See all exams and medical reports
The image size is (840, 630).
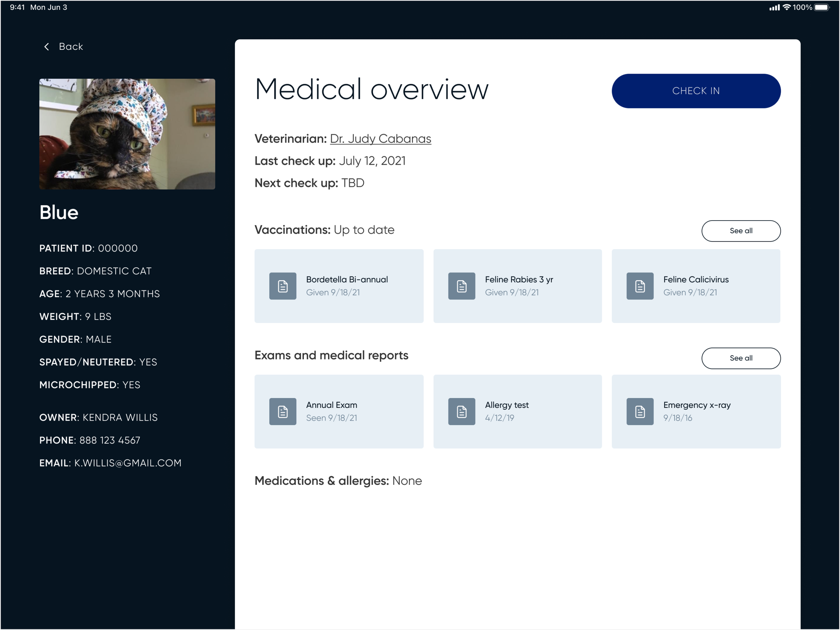[741, 358]
